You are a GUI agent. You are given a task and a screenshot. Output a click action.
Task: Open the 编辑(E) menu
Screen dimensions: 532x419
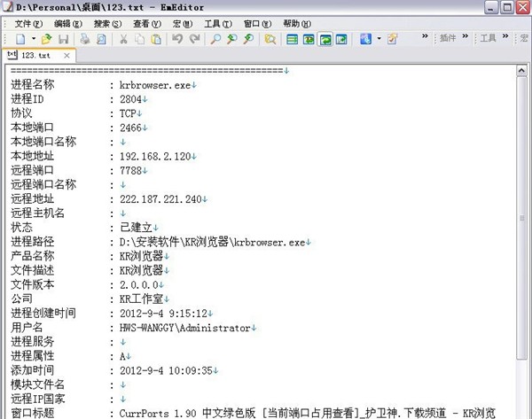[x=68, y=24]
